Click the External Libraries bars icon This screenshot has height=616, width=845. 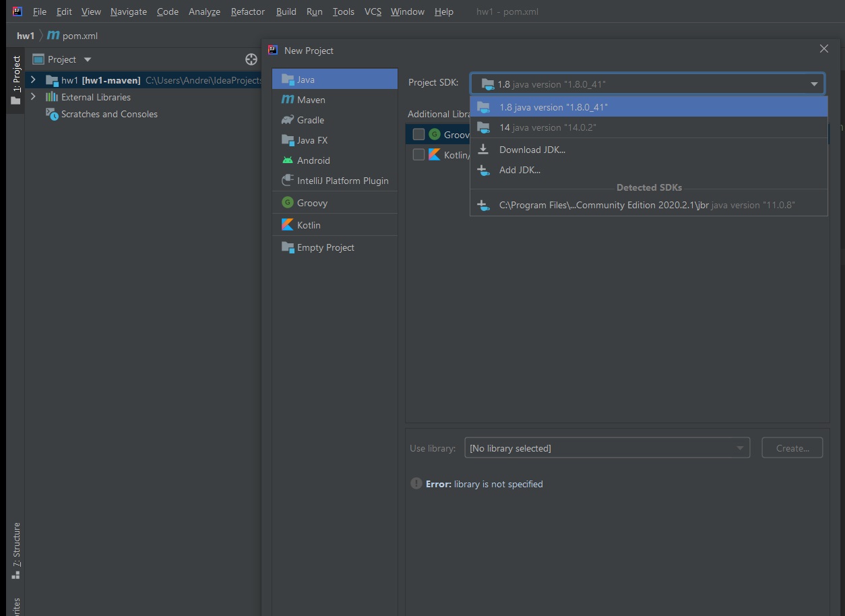click(52, 97)
